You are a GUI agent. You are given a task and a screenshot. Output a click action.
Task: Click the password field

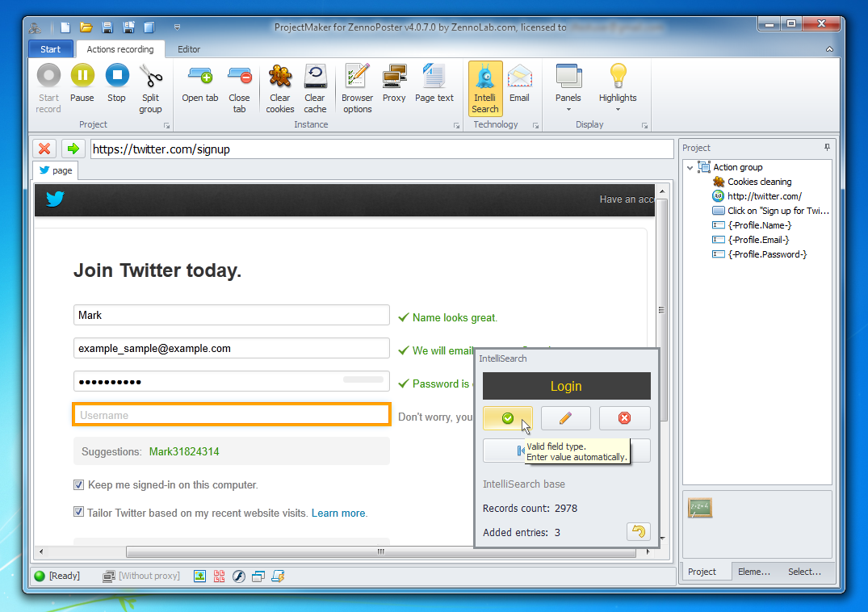coord(232,381)
